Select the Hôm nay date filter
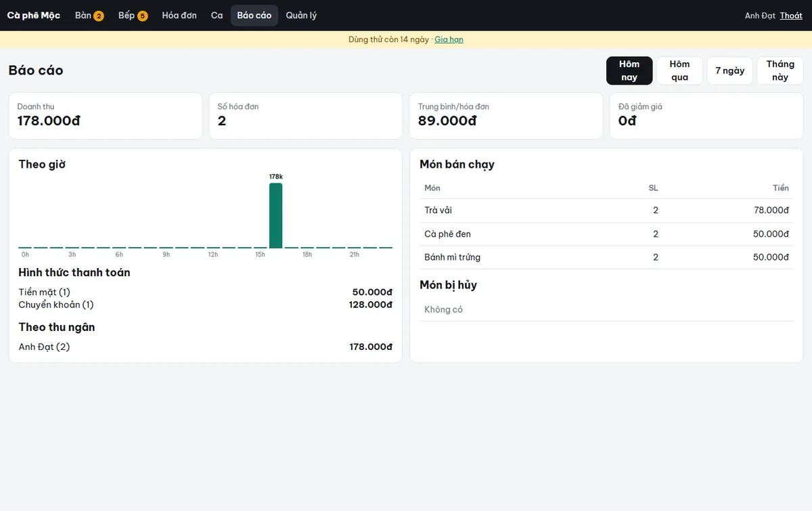This screenshot has width=812, height=511. coord(629,70)
